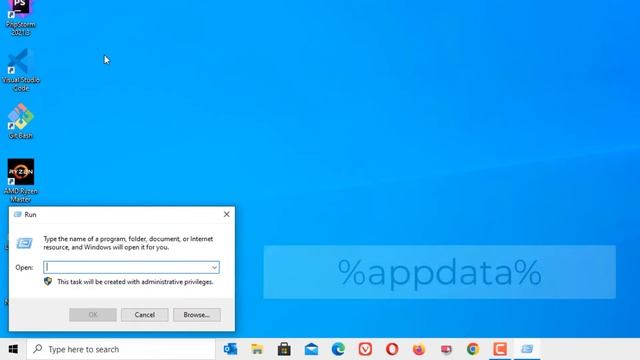Screen dimensions: 640x360
Task: Launch the Git Bash desktop icon
Action: click(20, 121)
